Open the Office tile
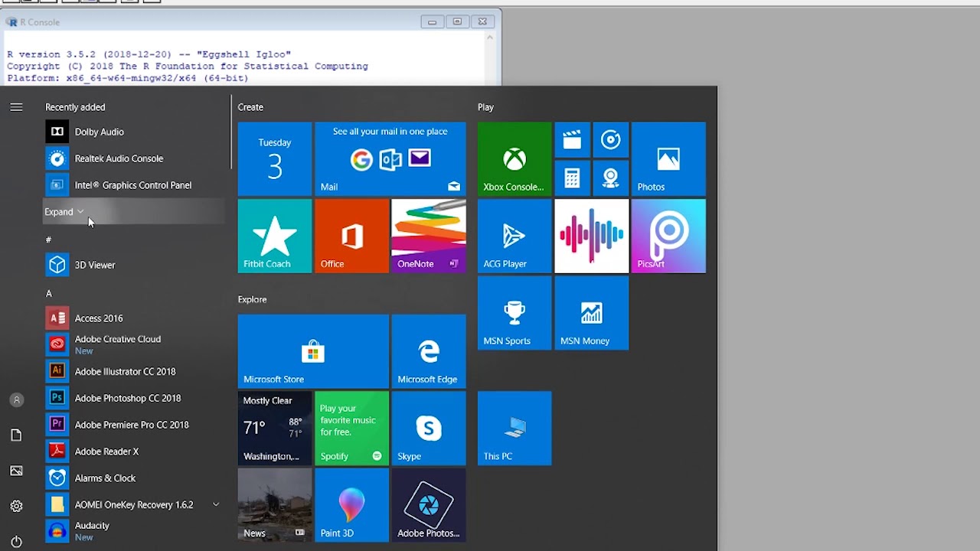This screenshot has width=980, height=551. point(352,236)
